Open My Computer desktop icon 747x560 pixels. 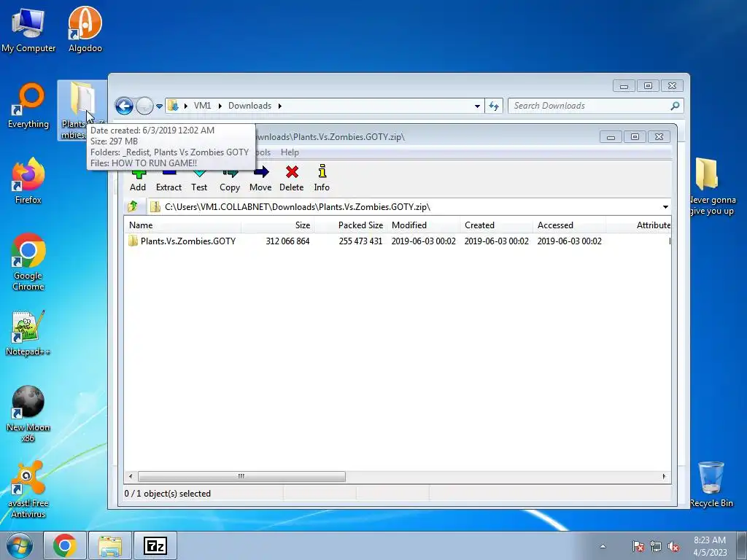[x=28, y=29]
